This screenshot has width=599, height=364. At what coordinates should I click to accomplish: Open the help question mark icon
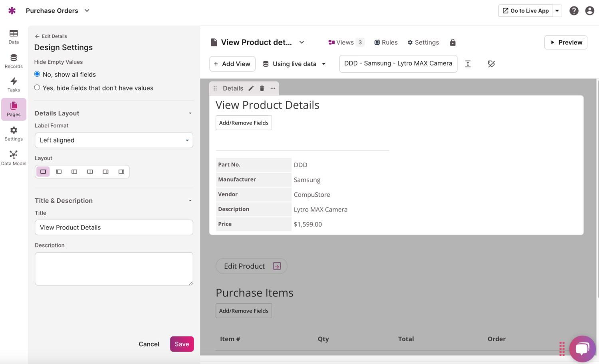point(574,11)
